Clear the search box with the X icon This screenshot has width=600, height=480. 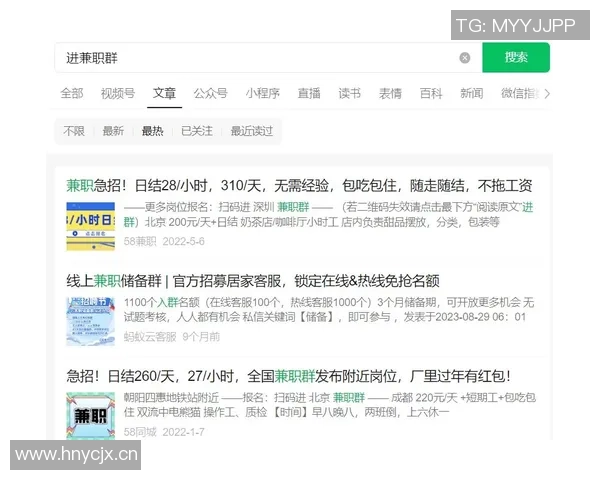(465, 58)
